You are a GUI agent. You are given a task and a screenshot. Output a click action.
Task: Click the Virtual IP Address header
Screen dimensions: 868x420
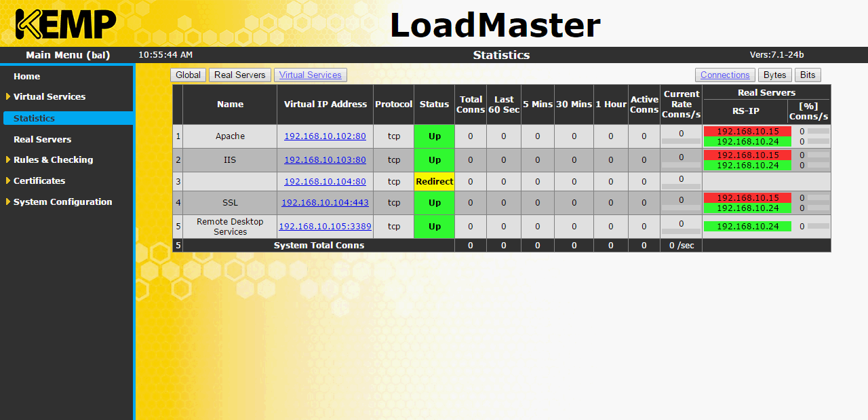click(325, 104)
